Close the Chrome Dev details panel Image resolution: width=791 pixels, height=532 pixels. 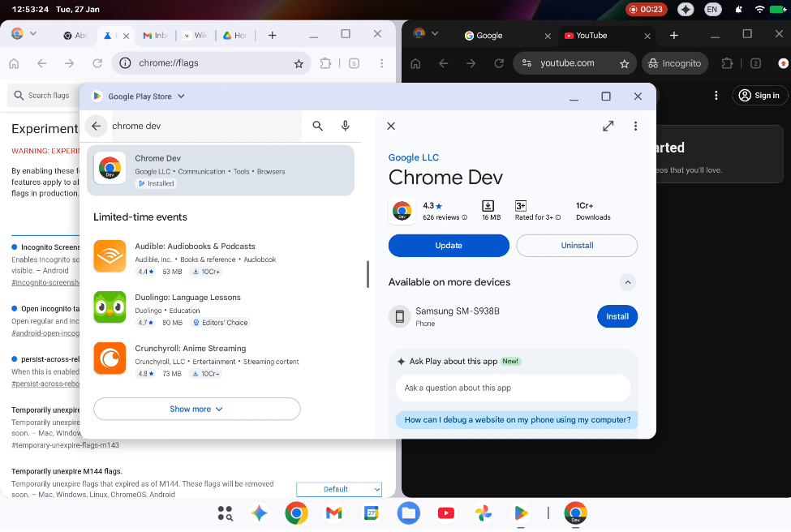pyautogui.click(x=391, y=126)
